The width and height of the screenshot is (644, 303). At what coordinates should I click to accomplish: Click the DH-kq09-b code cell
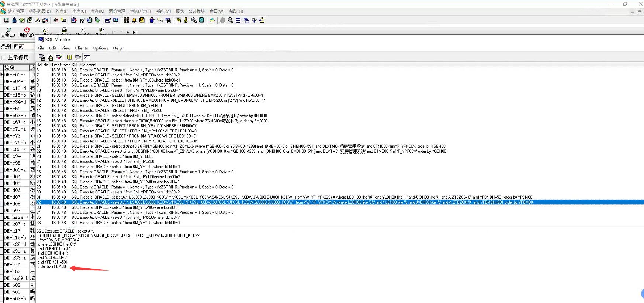tap(16, 278)
